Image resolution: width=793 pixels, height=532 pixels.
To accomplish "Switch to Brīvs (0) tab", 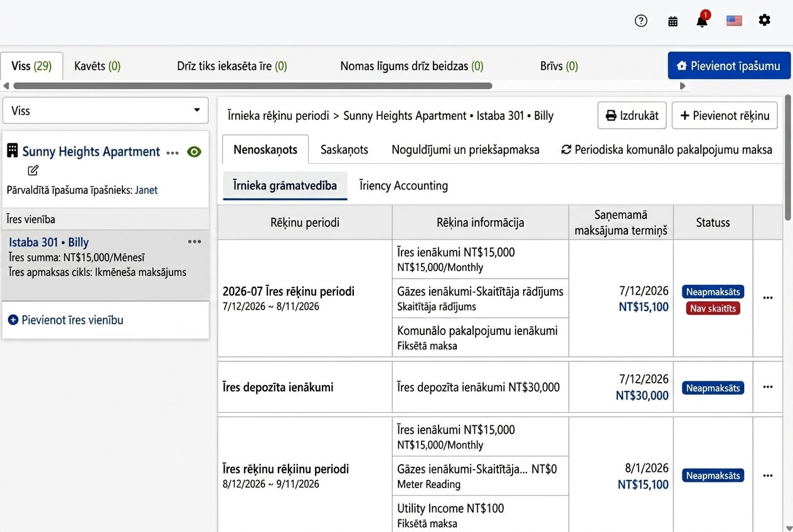I will pyautogui.click(x=559, y=66).
